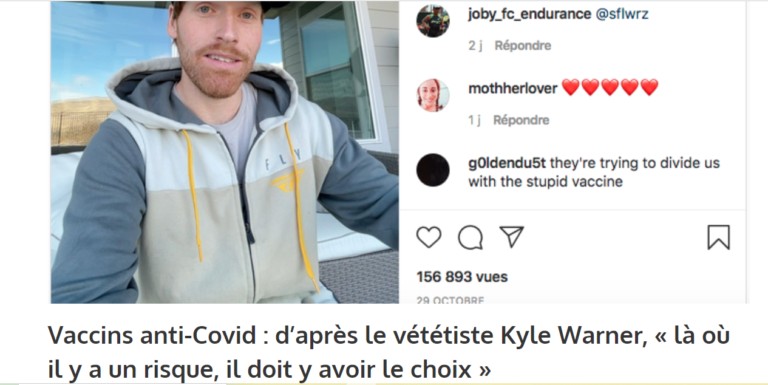This screenshot has width=768, height=385.
Task: Save the post with the bookmark icon
Action: pyautogui.click(x=719, y=238)
